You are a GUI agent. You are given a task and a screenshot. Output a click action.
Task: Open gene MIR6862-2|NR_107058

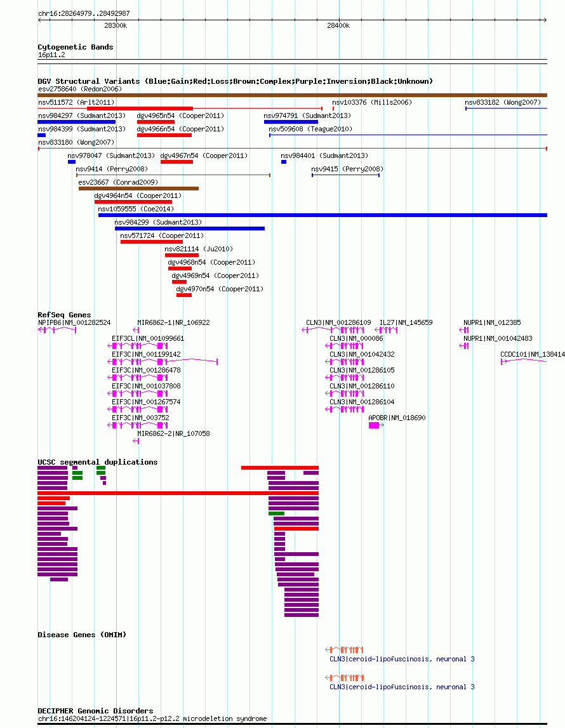(173, 433)
